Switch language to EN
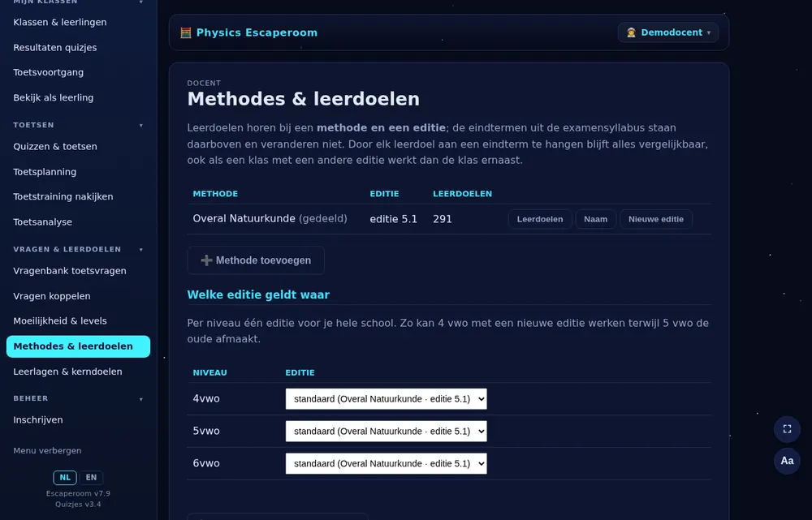The height and width of the screenshot is (520, 812). (x=91, y=477)
